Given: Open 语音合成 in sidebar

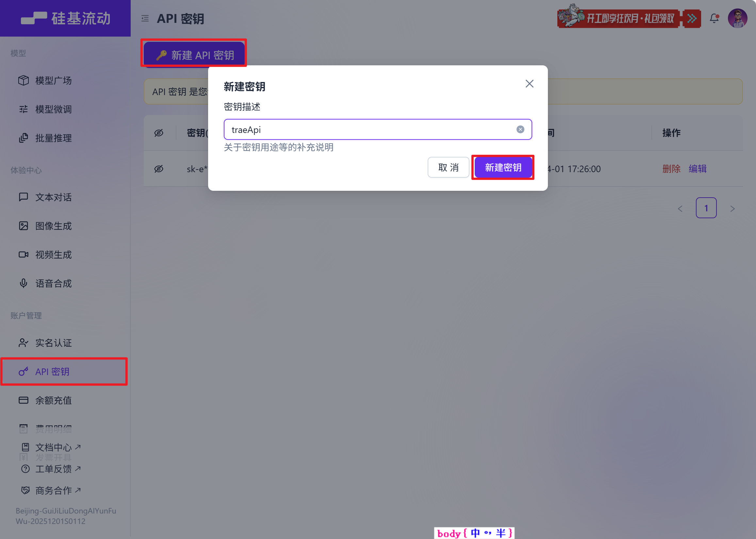Looking at the screenshot, I should click(65, 284).
